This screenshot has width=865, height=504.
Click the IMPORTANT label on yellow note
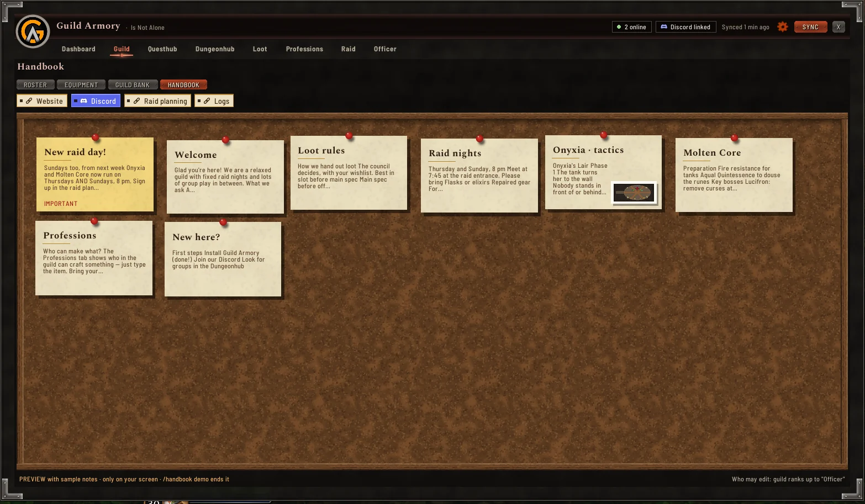61,204
